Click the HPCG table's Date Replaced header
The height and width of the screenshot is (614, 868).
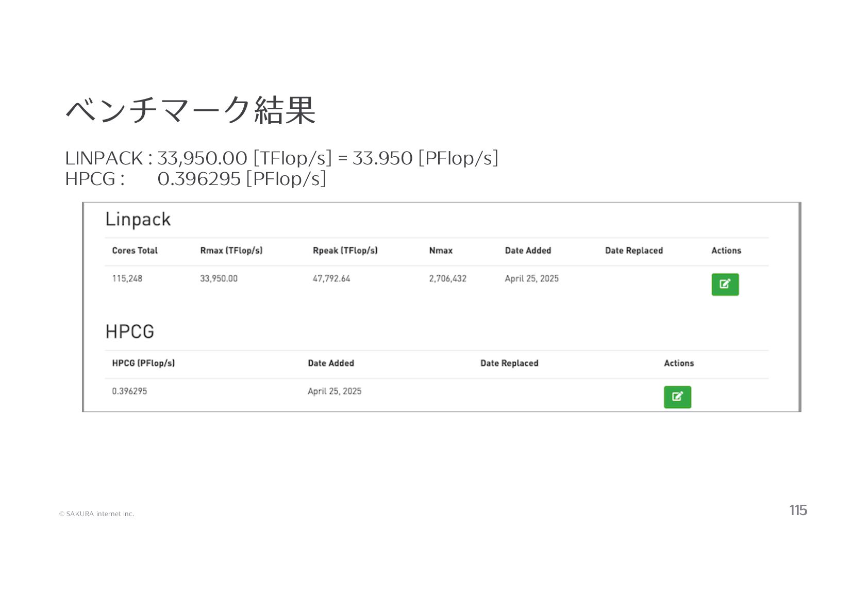pos(509,363)
